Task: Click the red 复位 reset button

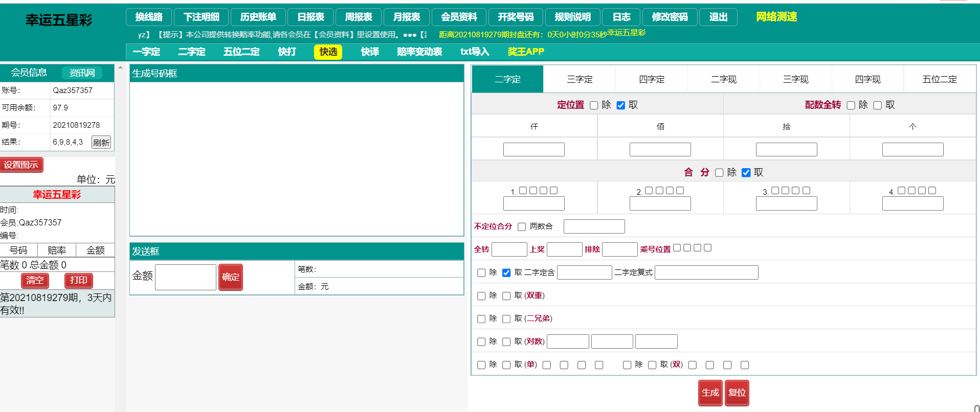Action: pos(737,393)
